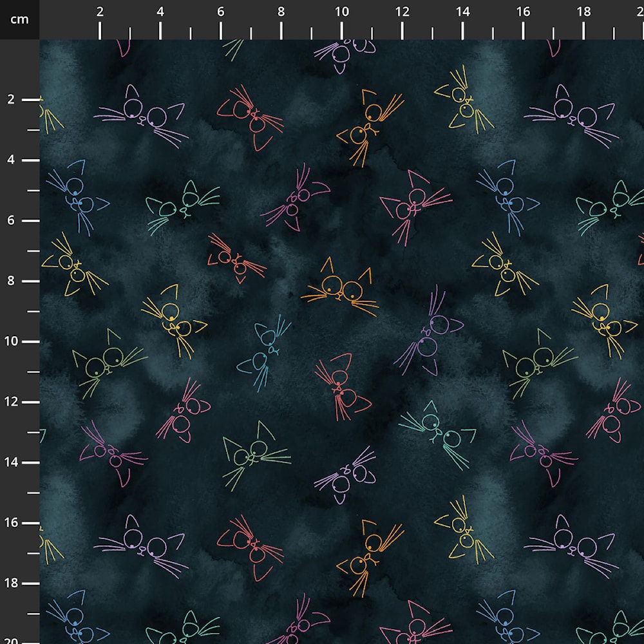
Task: Select small red-orange cat above the center-left area
Action: pos(235,259)
